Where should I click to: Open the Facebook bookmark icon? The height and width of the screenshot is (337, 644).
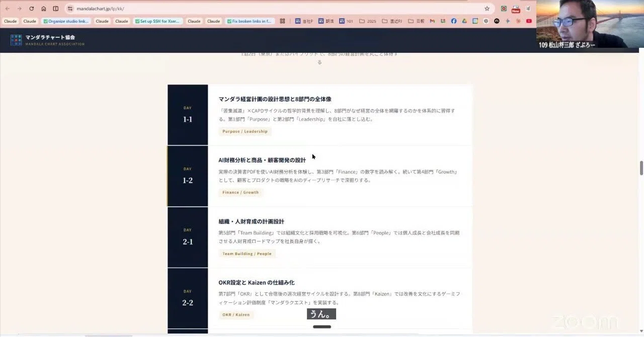tap(453, 21)
